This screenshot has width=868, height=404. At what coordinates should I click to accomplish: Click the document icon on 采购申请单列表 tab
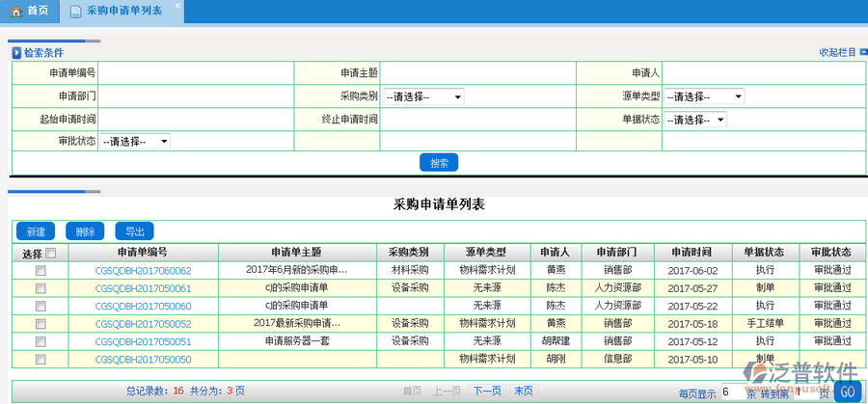click(75, 12)
